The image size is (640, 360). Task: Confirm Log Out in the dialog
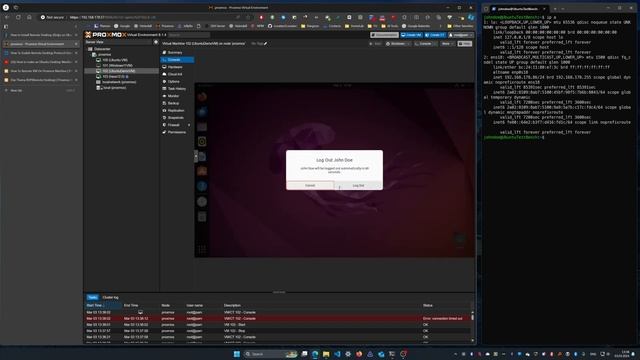tap(358, 185)
